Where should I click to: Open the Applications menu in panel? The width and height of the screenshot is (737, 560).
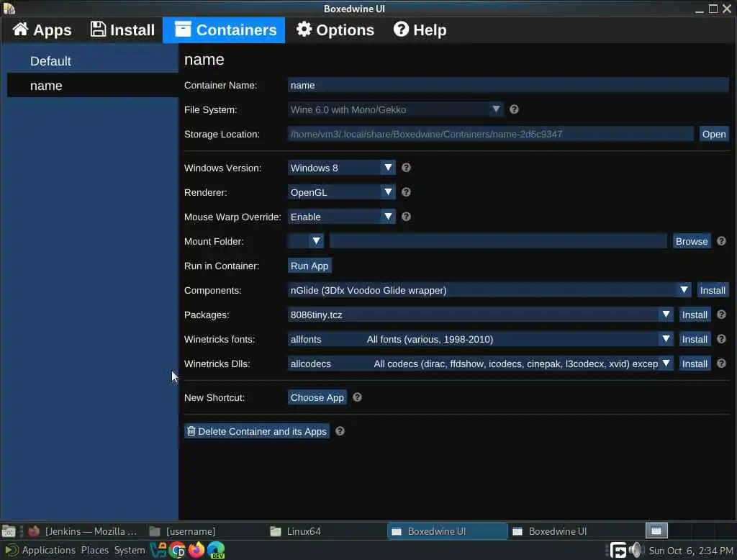(48, 550)
